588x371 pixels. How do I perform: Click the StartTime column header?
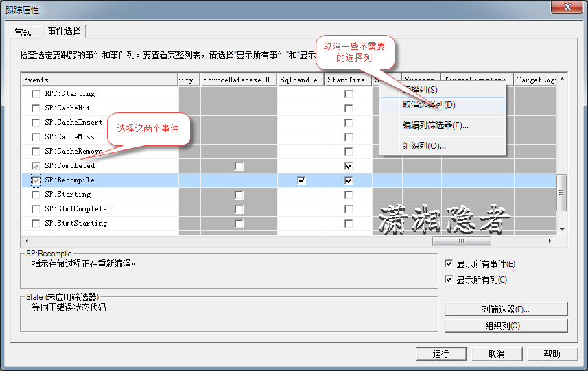pyautogui.click(x=349, y=80)
